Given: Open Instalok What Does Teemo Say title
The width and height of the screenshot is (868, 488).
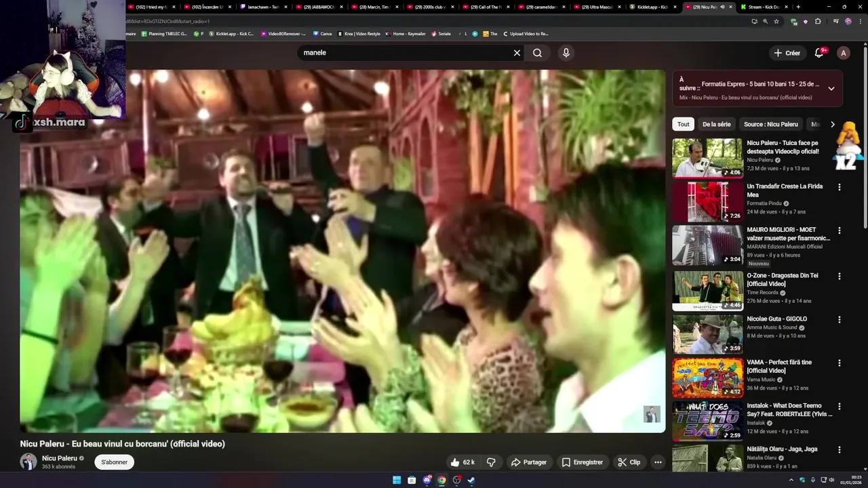Looking at the screenshot, I should pyautogui.click(x=789, y=409).
